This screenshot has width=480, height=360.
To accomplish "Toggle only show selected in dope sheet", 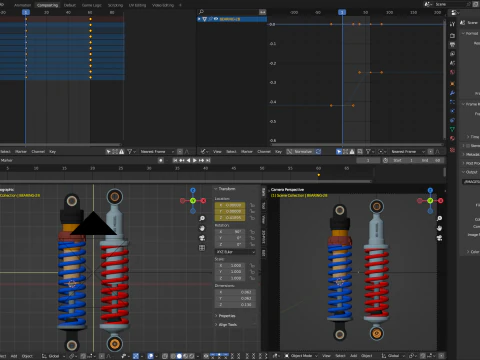I will pos(108,152).
